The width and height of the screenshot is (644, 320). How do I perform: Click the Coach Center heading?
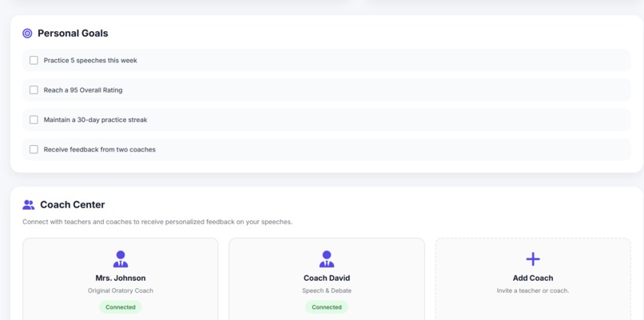pyautogui.click(x=72, y=205)
